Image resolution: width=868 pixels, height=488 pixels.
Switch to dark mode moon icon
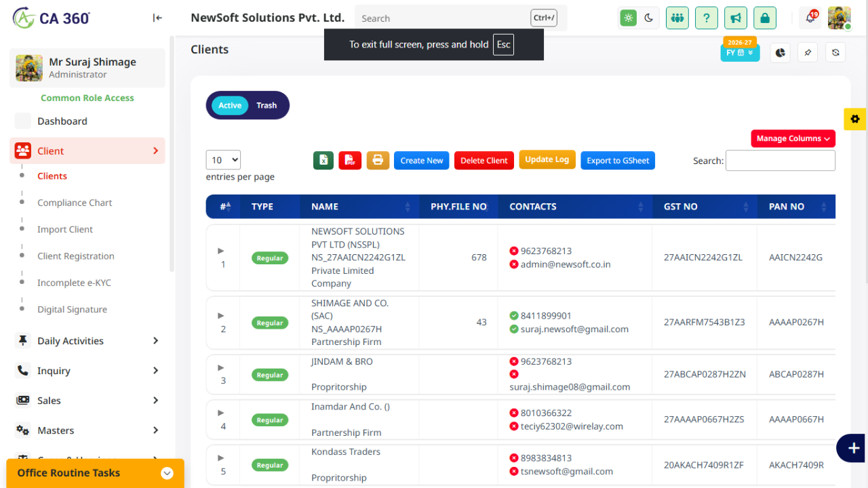649,18
